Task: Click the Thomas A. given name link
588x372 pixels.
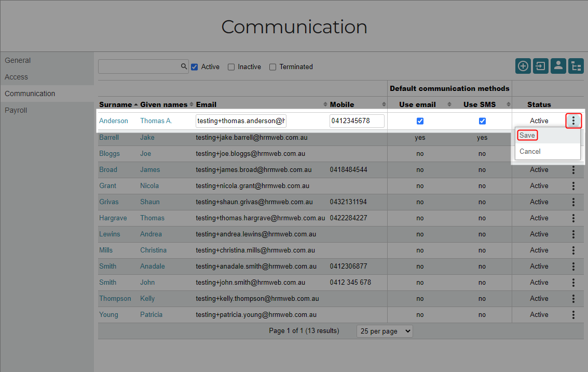Action: coord(156,121)
